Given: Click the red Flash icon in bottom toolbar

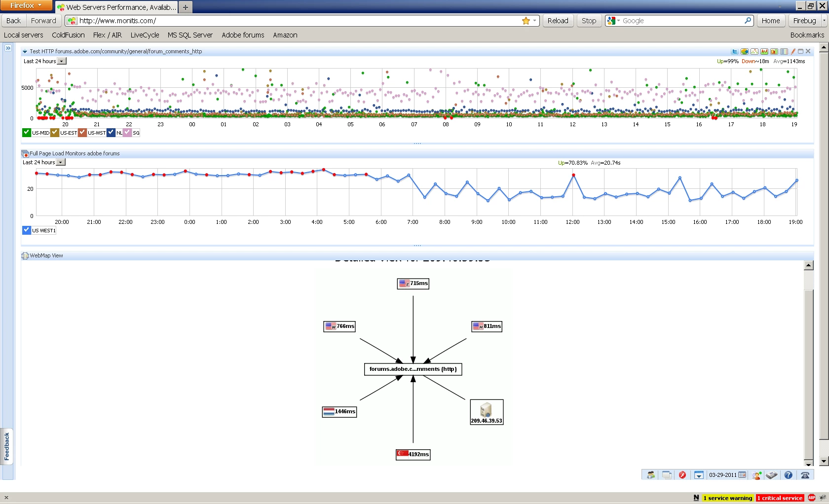Looking at the screenshot, I should tap(682, 475).
